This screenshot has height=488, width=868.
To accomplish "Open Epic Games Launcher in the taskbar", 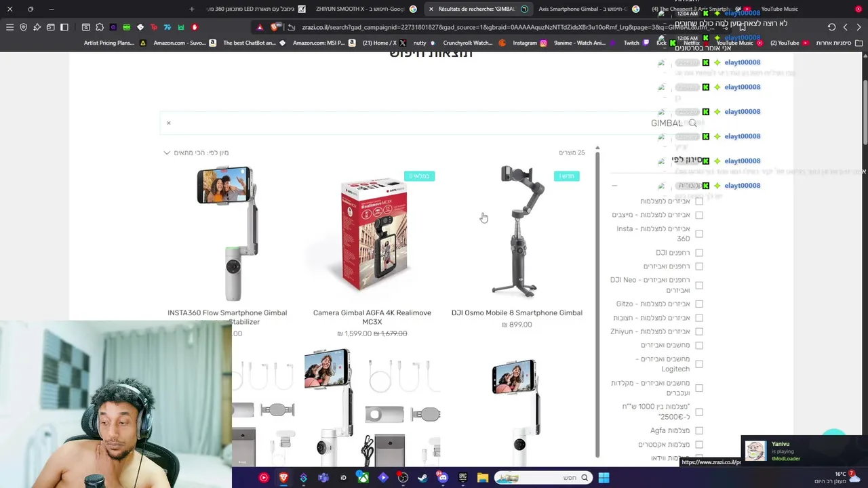I will point(462,478).
